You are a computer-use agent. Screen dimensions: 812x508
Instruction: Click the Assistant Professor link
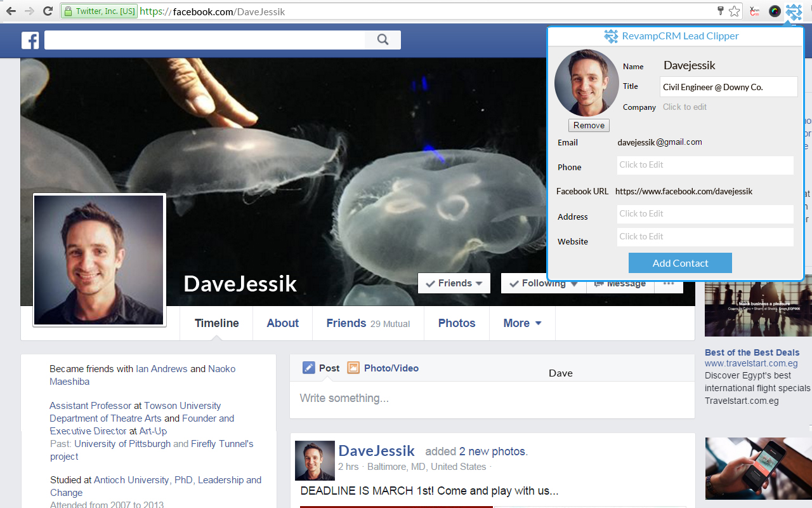pyautogui.click(x=90, y=406)
